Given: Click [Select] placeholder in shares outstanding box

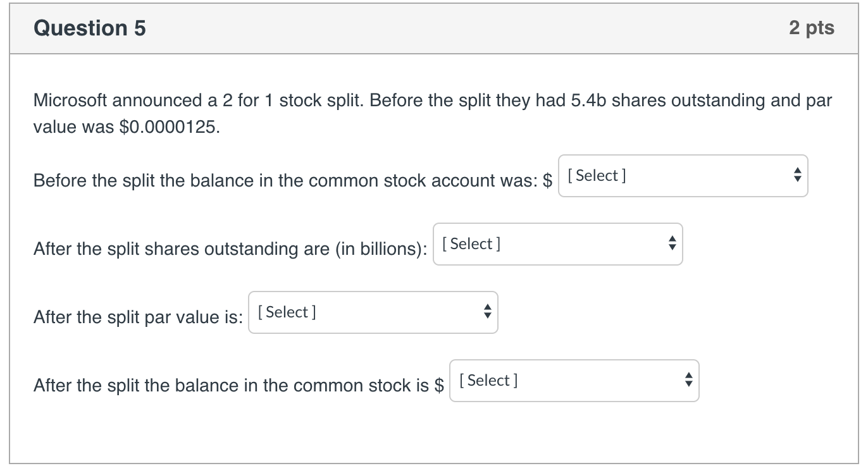Looking at the screenshot, I should pos(472,243).
